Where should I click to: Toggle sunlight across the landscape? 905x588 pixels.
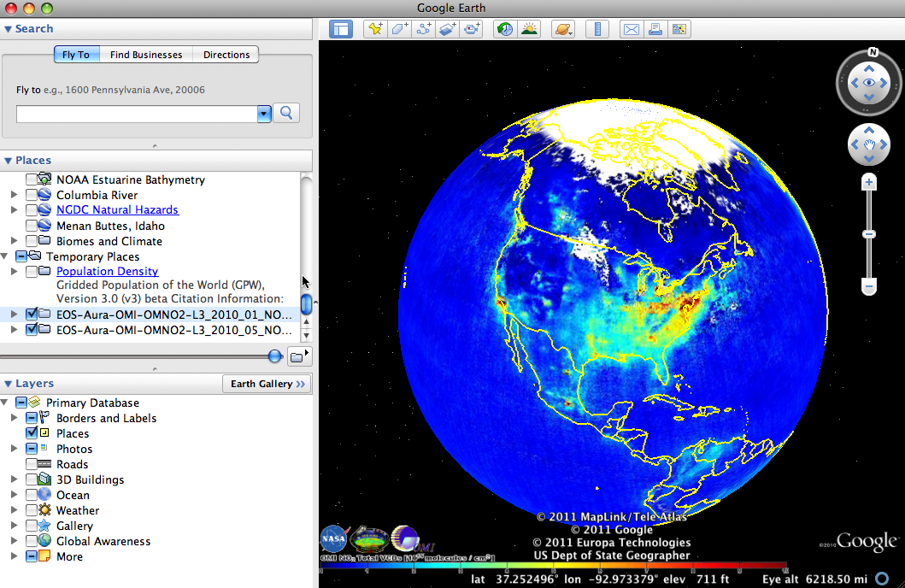coord(529,29)
